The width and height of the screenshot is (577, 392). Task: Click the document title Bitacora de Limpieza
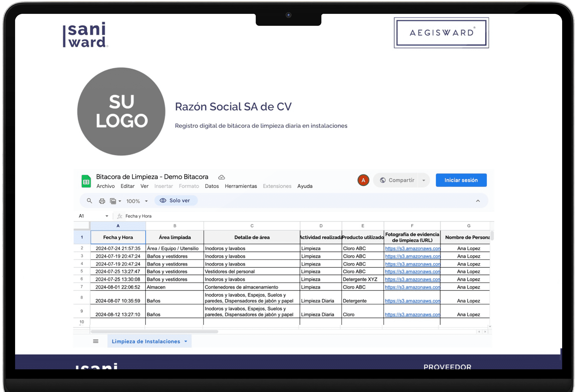click(x=152, y=177)
